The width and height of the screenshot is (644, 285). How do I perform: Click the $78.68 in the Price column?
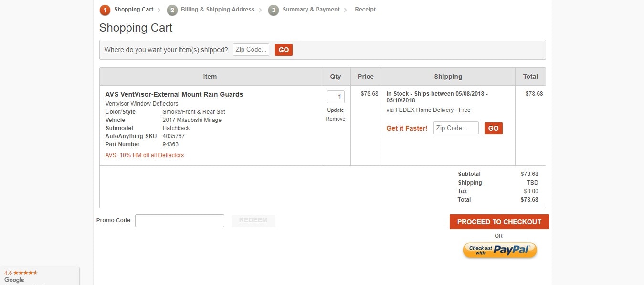pos(370,94)
